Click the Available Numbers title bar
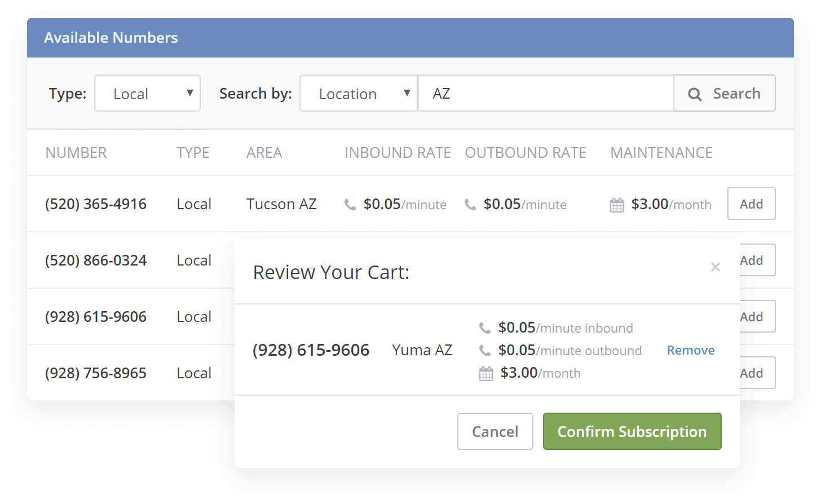This screenshot has height=504, width=821. pyautogui.click(x=111, y=37)
